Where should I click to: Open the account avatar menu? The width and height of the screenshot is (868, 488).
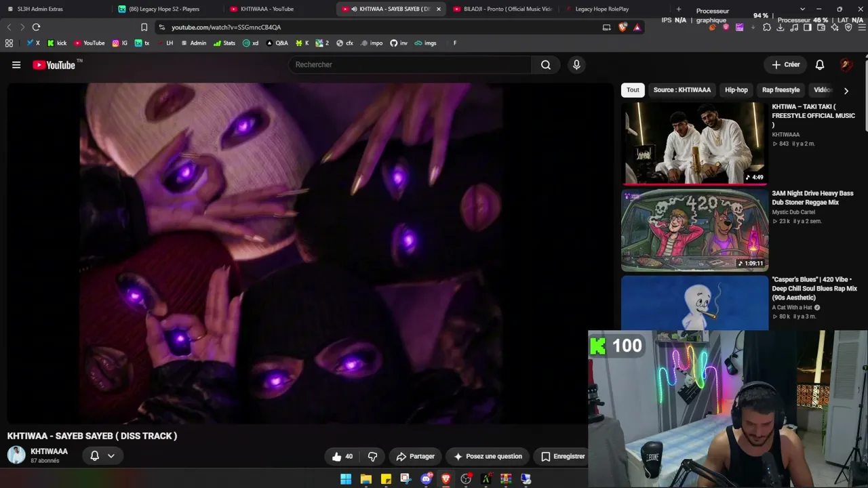[846, 65]
